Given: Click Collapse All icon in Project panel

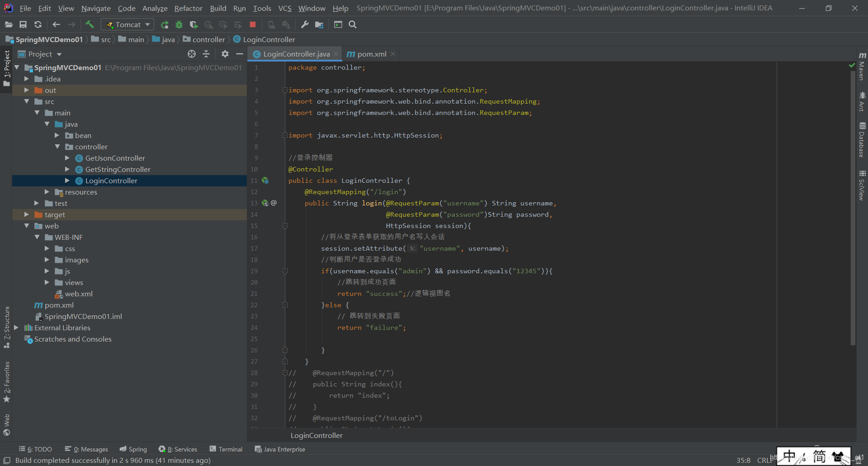Looking at the screenshot, I should click(206, 54).
